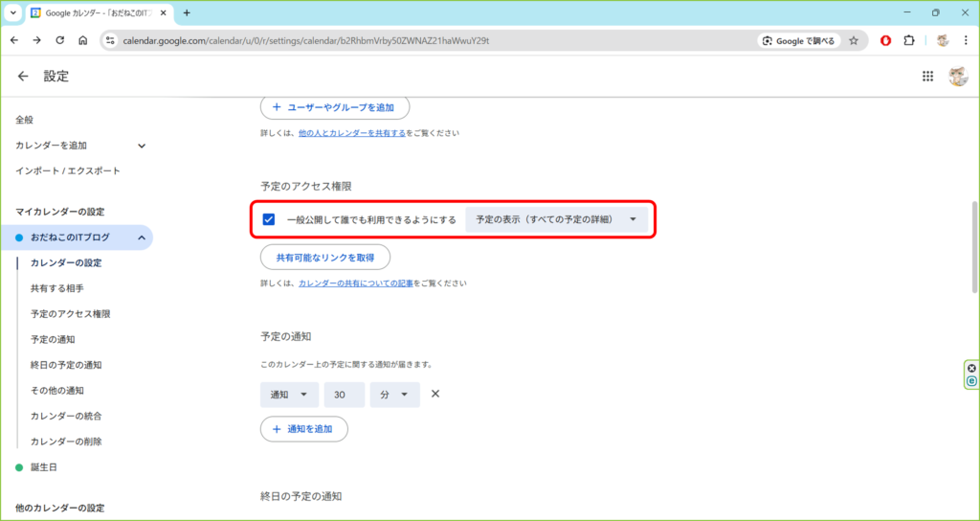Expand the カレンダーを追加 section
The width and height of the screenshot is (980, 521).
pyautogui.click(x=142, y=146)
